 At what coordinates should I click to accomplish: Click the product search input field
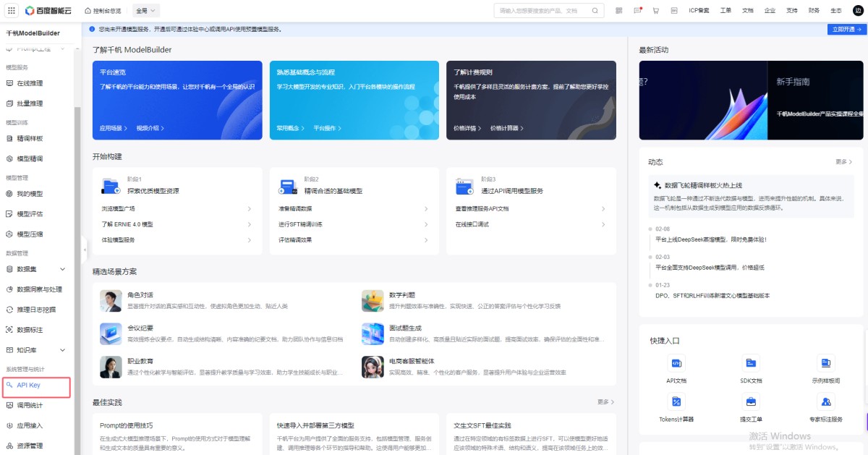542,11
